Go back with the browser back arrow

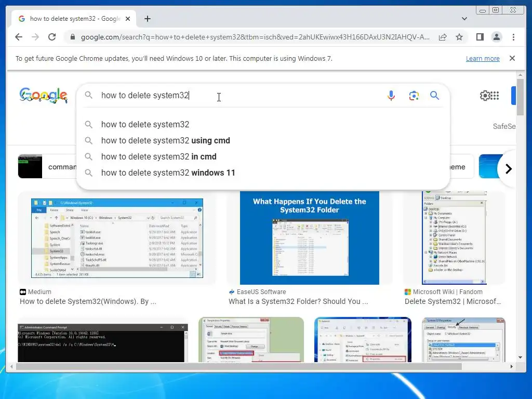pyautogui.click(x=19, y=37)
